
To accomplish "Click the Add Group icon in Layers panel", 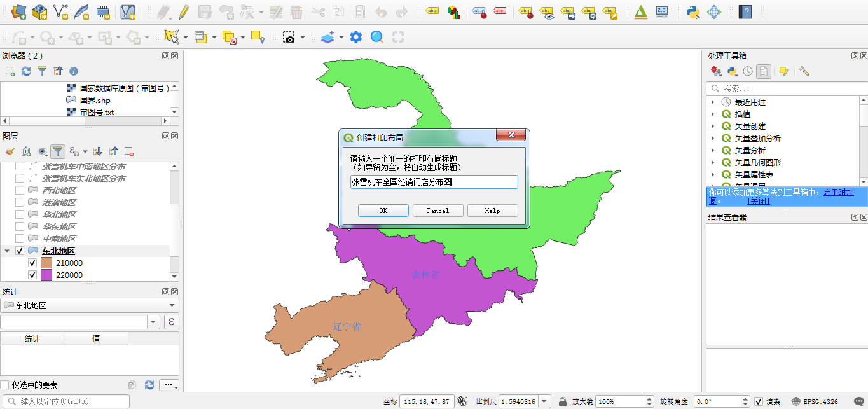I will click(26, 151).
